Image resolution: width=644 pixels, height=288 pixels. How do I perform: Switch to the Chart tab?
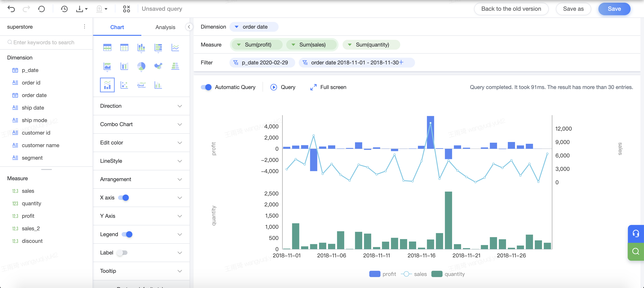point(117,27)
